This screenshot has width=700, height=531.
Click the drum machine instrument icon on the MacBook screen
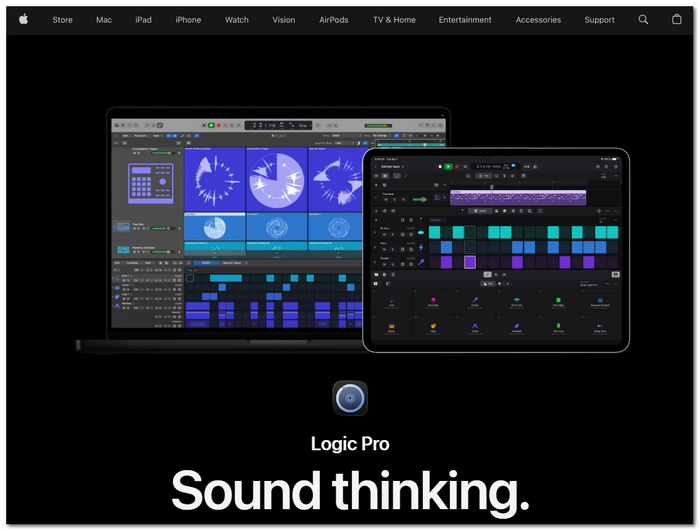[x=150, y=183]
